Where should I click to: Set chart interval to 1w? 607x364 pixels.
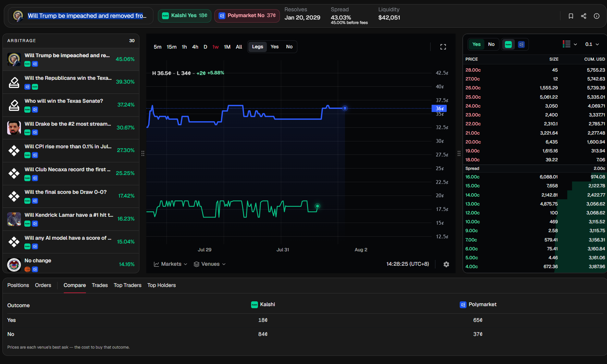point(215,47)
